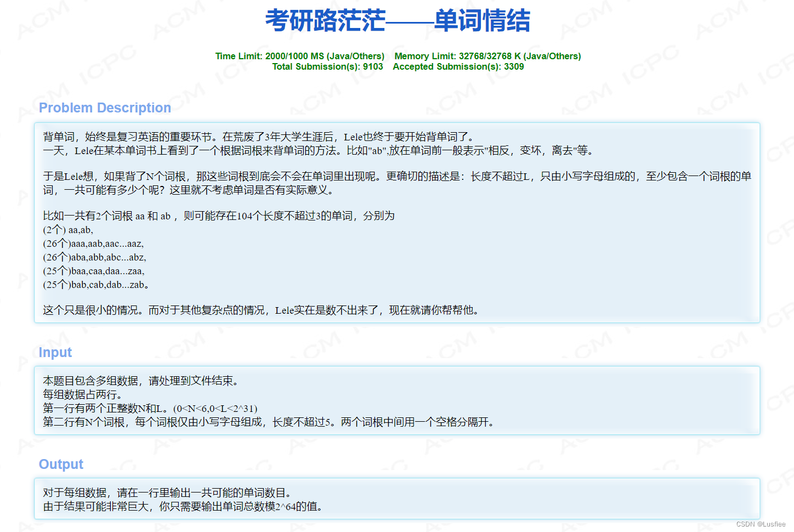The width and height of the screenshot is (794, 532).
Task: Click the line 第一行有两个正整数N和L
Action: coord(150,408)
